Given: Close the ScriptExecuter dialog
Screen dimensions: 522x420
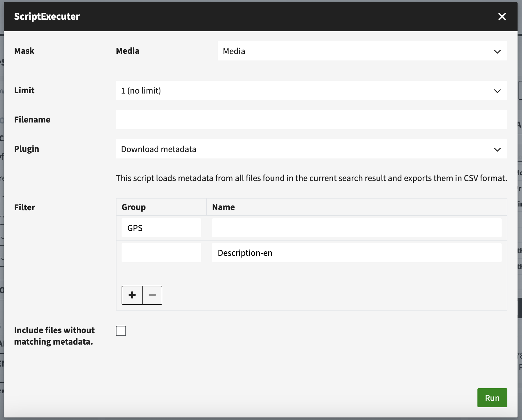Looking at the screenshot, I should [502, 17].
